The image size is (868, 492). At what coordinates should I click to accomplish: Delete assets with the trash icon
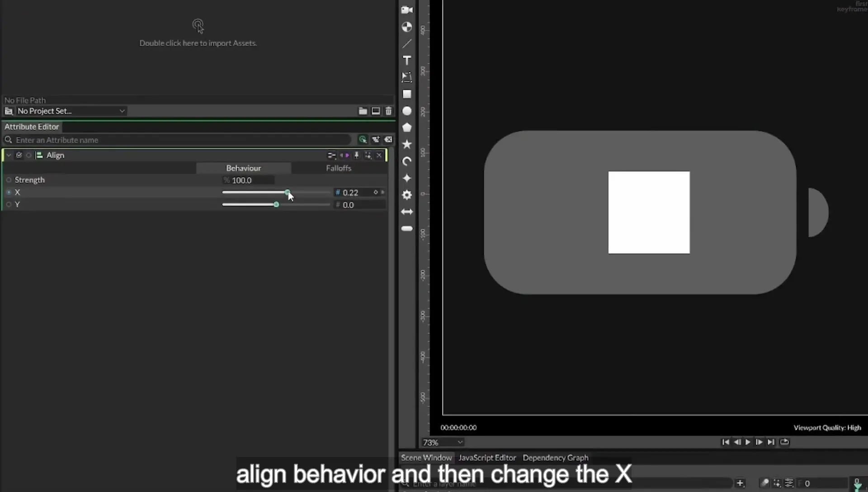(x=388, y=111)
